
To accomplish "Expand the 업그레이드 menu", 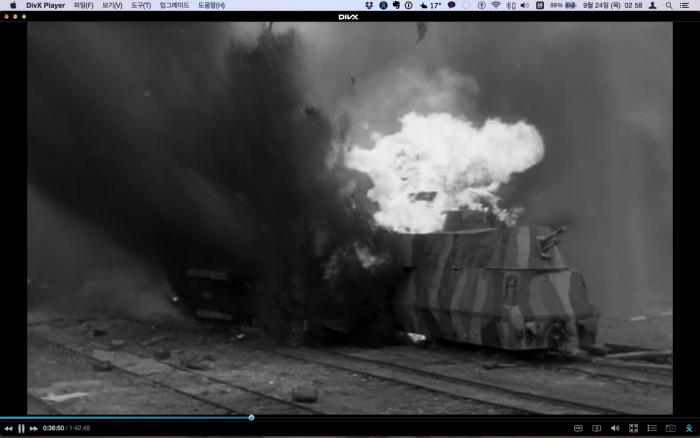I will pos(175,5).
